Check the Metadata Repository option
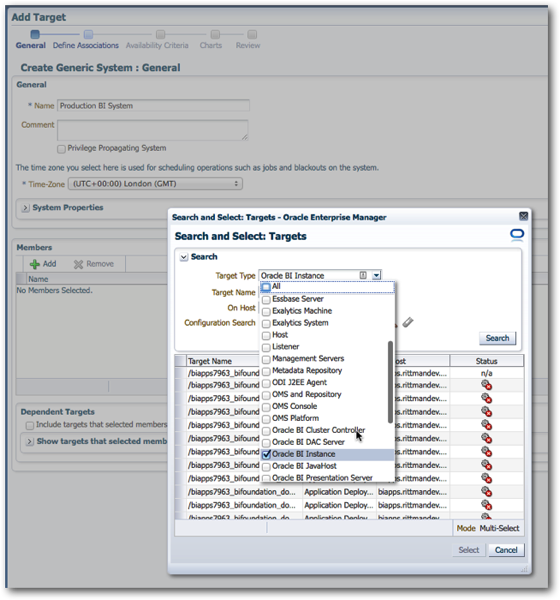The width and height of the screenshot is (560, 600). click(266, 371)
